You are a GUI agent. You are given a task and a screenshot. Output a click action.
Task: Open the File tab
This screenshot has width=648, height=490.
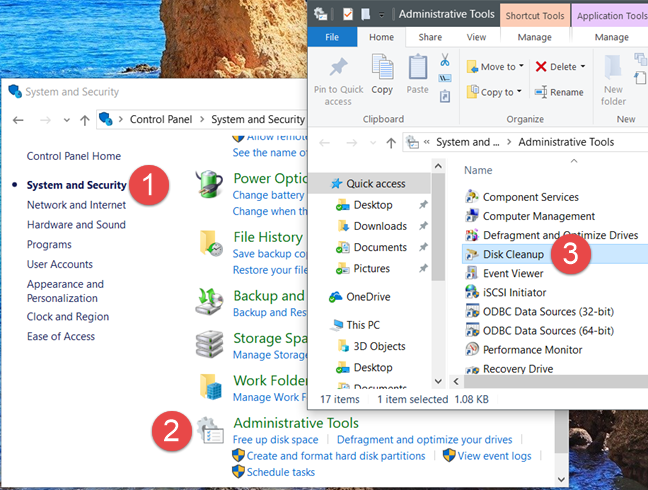(332, 37)
